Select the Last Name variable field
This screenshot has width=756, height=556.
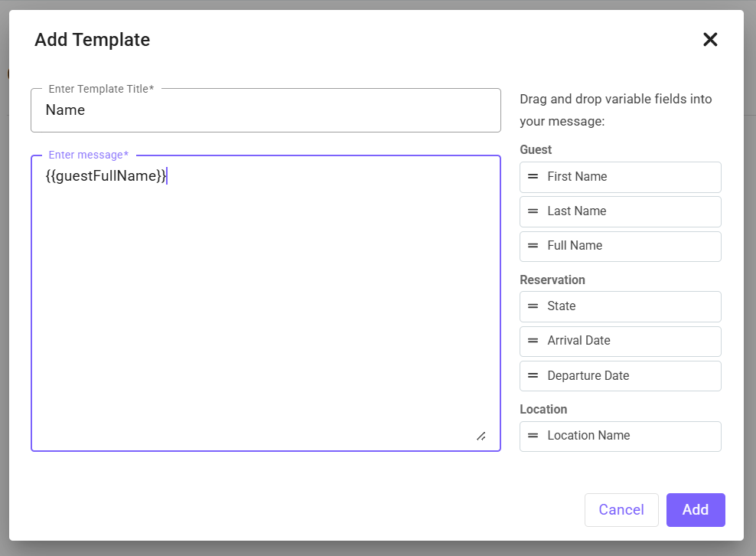coord(621,211)
